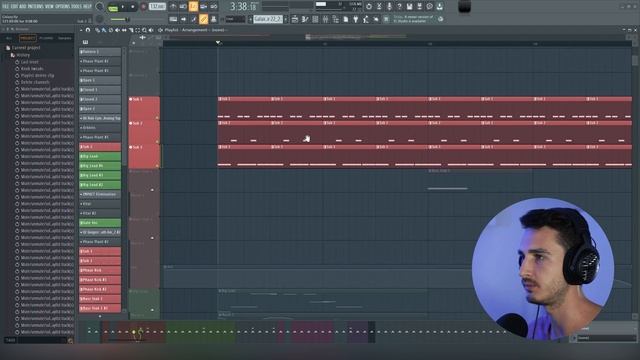Image resolution: width=640 pixels, height=360 pixels.
Task: Open the global snap selector dropdown
Action: click(236, 19)
